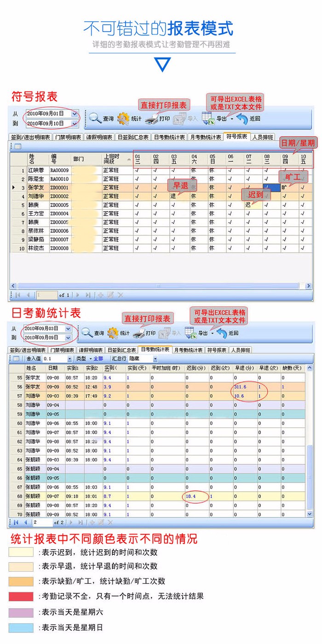
Task: Go to the last page in the 符号报表 navigator
Action: tap(88, 295)
